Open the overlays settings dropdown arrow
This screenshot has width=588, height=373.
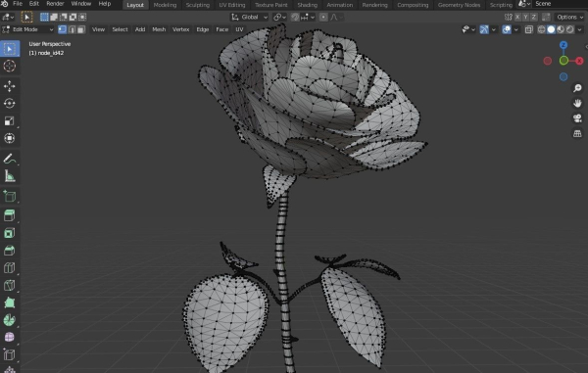pos(516,29)
